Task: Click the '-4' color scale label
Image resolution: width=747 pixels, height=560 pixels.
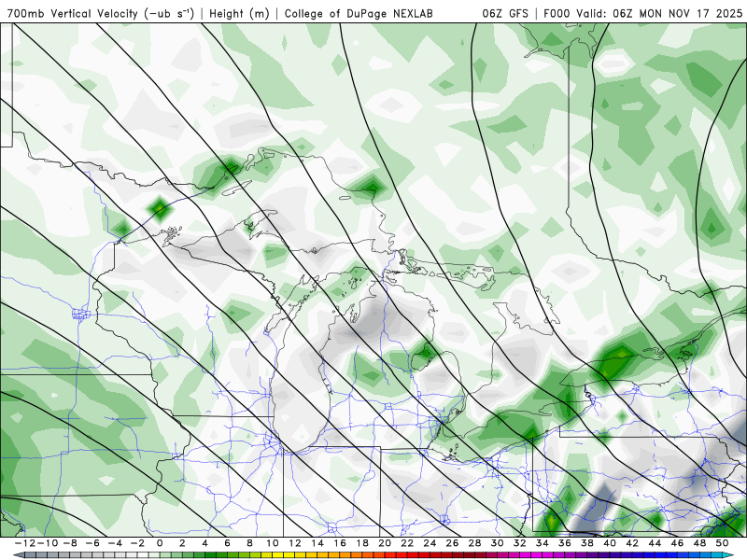Action: click(114, 543)
